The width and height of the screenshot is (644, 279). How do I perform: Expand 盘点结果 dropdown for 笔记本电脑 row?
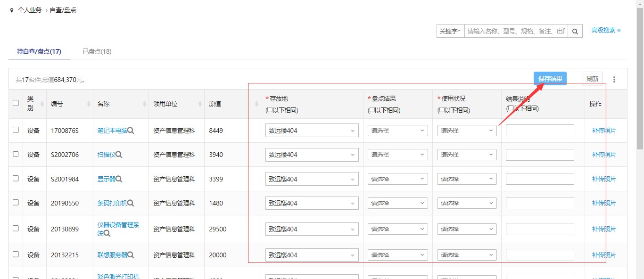point(398,131)
